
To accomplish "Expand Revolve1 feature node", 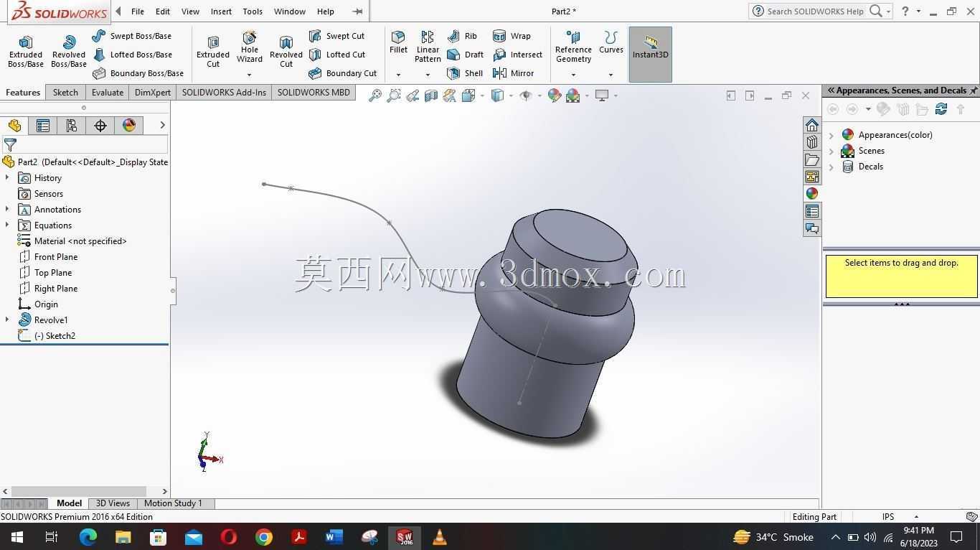I will point(7,320).
